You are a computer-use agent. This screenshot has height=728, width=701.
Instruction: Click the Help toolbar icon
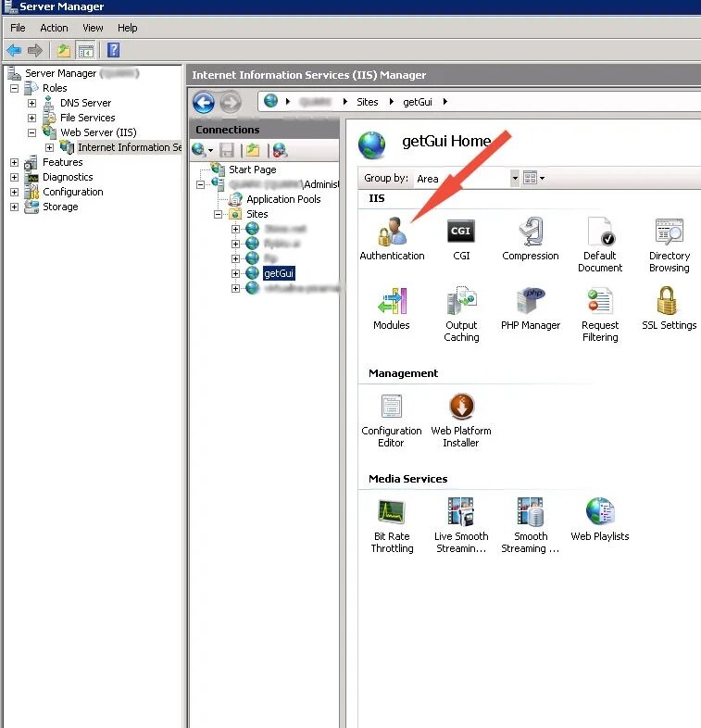tap(114, 50)
